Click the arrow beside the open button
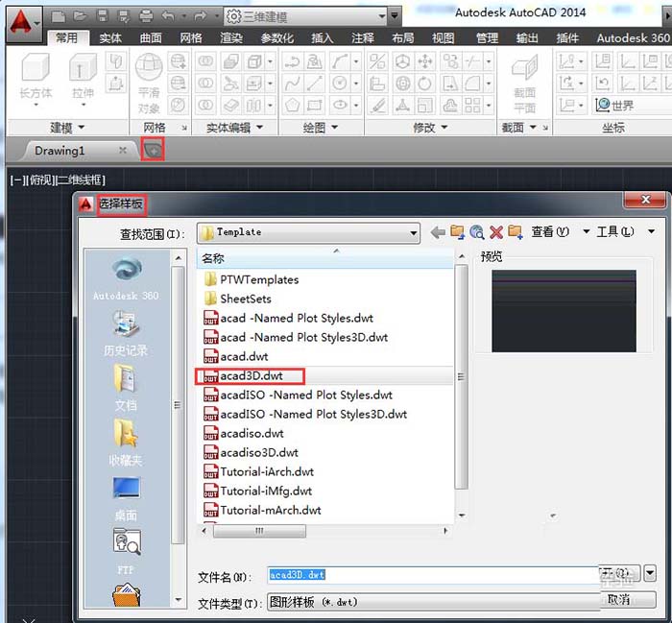Screen dimensions: 672x623 [x=651, y=573]
